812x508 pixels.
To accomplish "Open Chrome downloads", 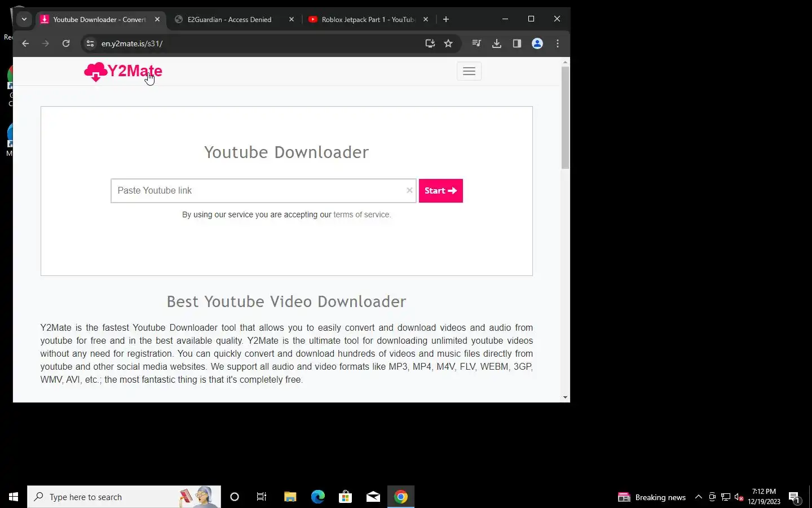I will [497, 43].
